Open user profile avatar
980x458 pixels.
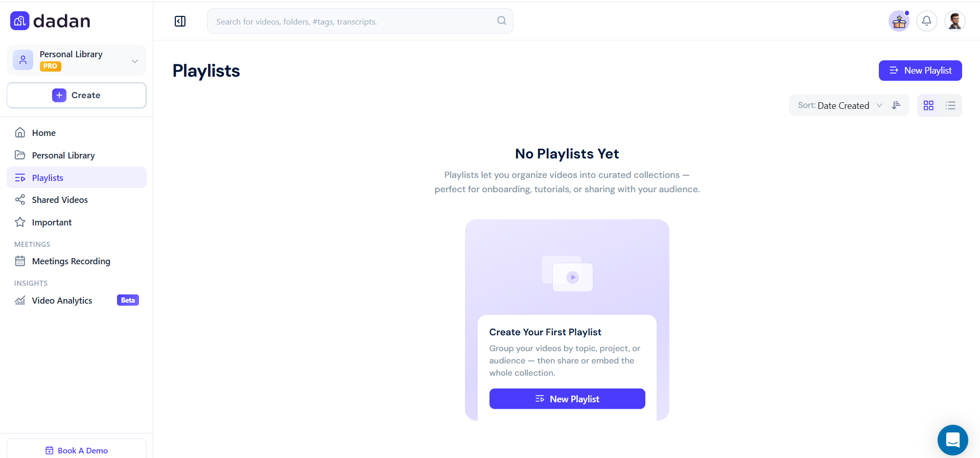(954, 21)
